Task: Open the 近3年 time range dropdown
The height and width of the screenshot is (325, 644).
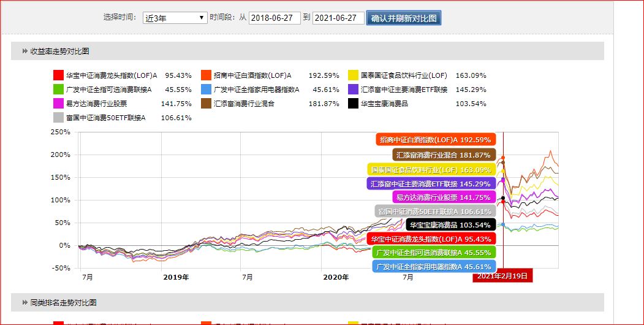Action: click(175, 18)
